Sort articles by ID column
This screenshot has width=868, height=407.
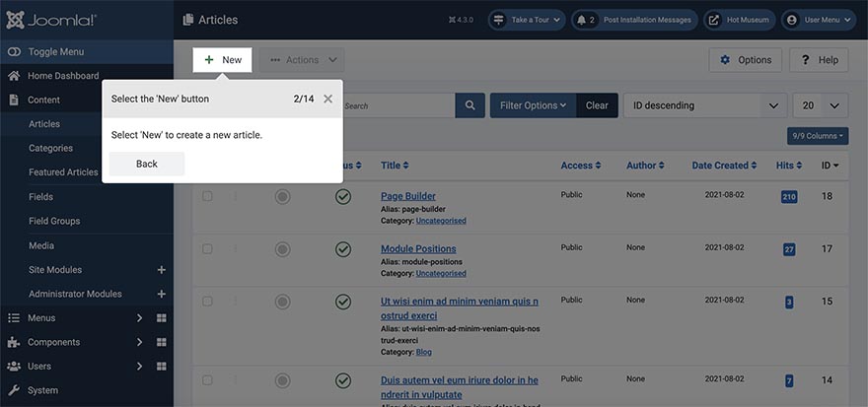click(x=830, y=166)
